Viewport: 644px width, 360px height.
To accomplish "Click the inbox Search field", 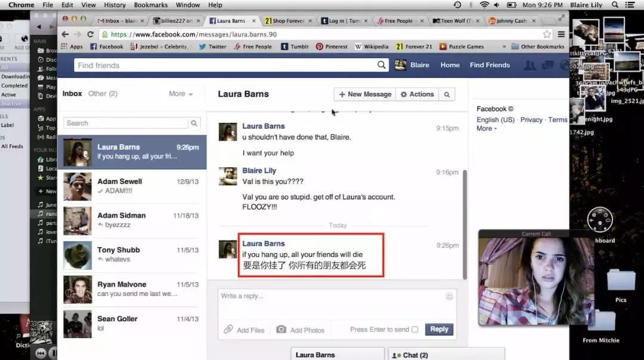I will coord(125,123).
